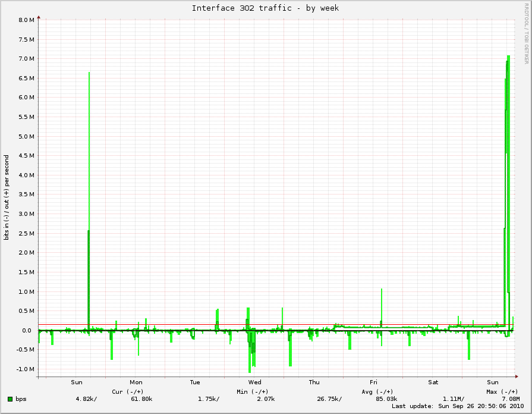Click the minimum inbound value '1.75k/'
Screen dimensions: 532x414
click(208, 399)
